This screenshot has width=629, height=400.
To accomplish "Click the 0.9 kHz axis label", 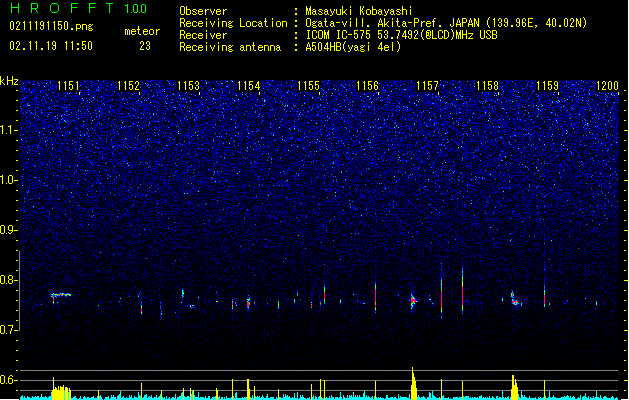I will [9, 230].
